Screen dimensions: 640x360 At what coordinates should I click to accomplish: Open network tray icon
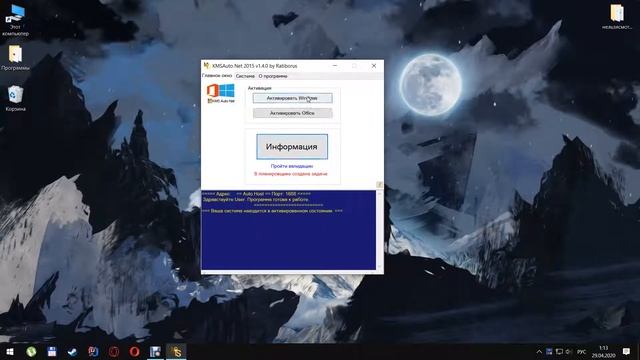click(559, 351)
